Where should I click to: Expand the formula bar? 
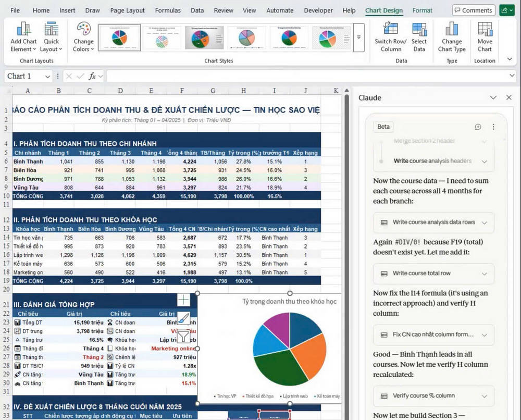(512, 76)
